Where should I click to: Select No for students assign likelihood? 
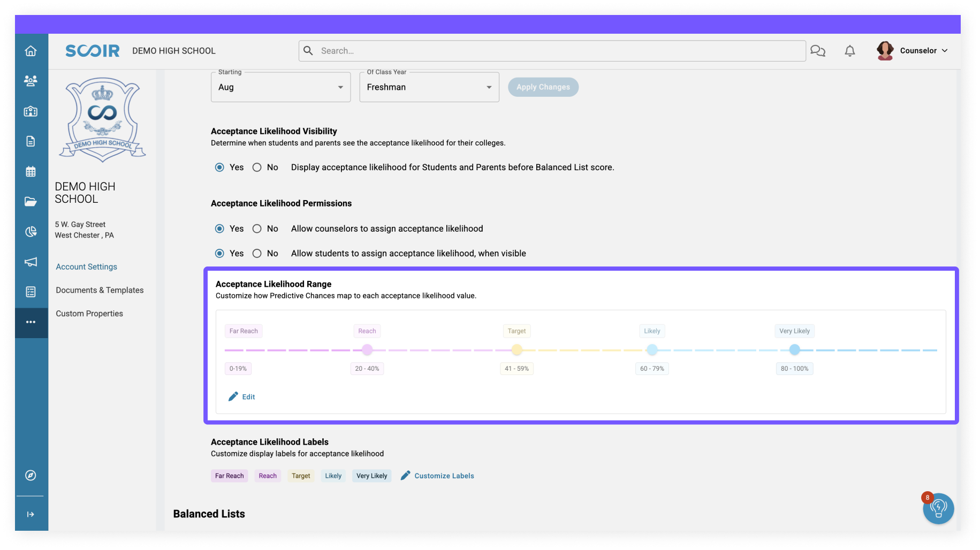(257, 254)
